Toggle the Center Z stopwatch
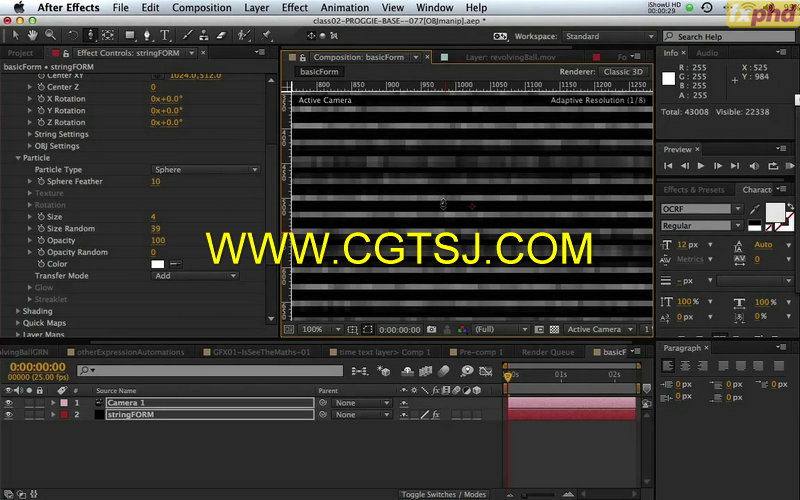 click(x=41, y=87)
